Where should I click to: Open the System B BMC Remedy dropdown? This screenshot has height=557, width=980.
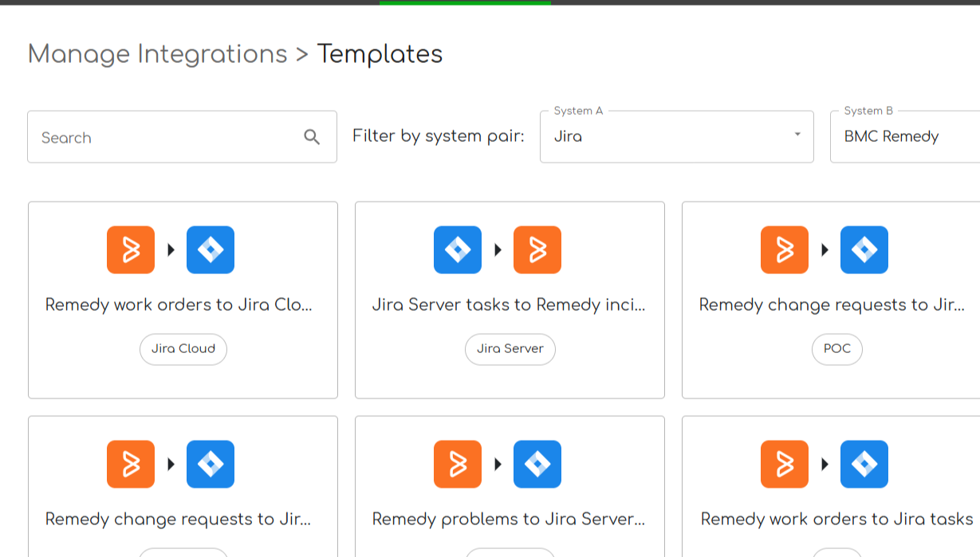(x=901, y=136)
